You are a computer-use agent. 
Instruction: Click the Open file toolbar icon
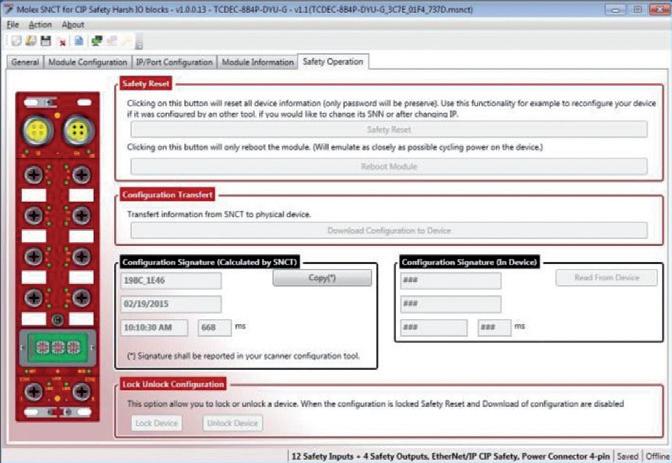click(x=31, y=41)
